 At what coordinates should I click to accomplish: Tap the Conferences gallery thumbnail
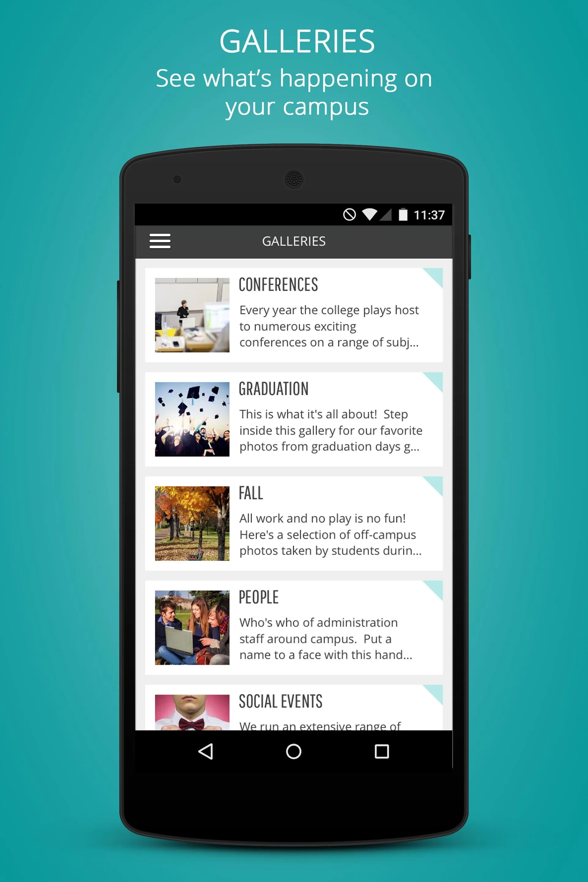pyautogui.click(x=191, y=315)
